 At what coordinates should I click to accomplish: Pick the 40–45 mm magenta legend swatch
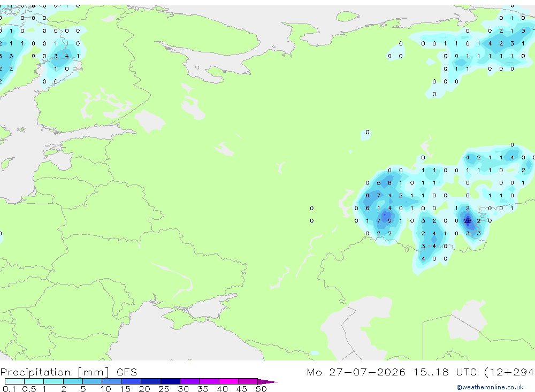click(x=228, y=381)
